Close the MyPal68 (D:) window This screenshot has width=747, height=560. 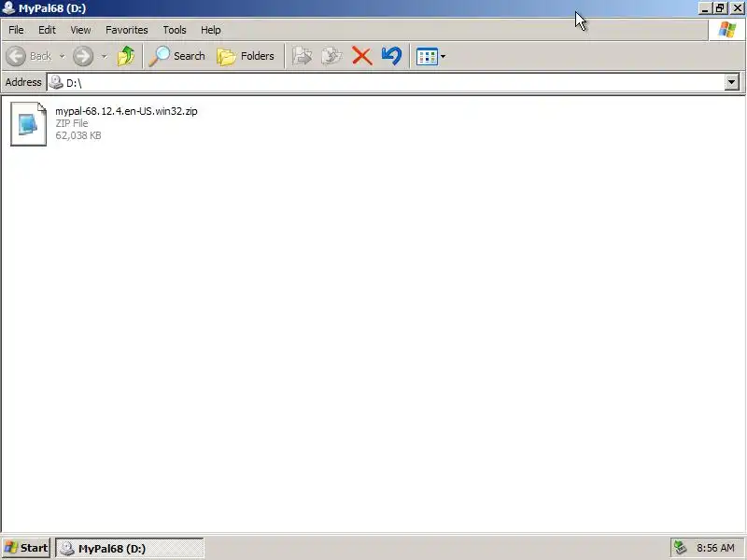(x=737, y=8)
